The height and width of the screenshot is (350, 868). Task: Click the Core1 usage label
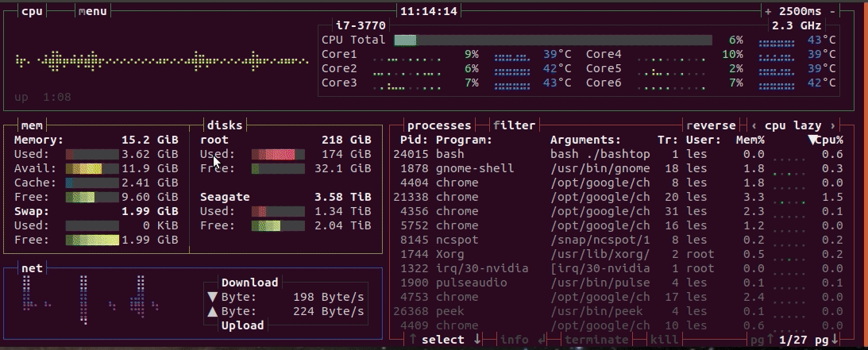click(x=339, y=54)
